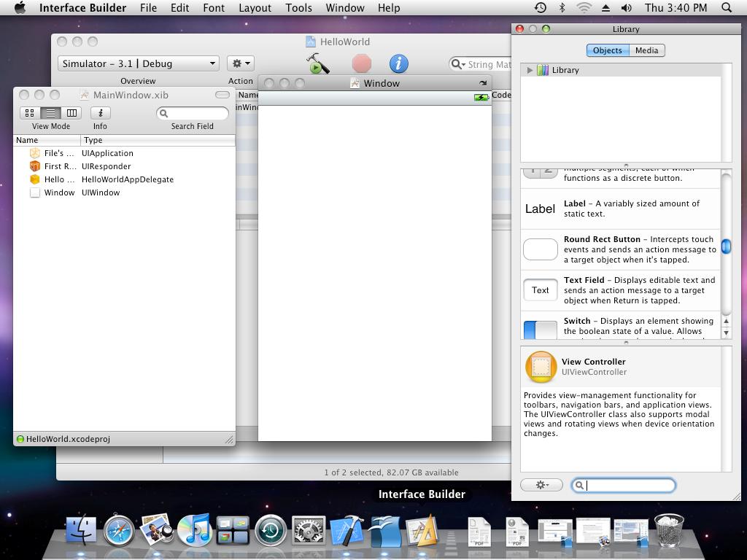Open search options dropdown in Xcode search field
The width and height of the screenshot is (747, 560).
pyautogui.click(x=457, y=64)
